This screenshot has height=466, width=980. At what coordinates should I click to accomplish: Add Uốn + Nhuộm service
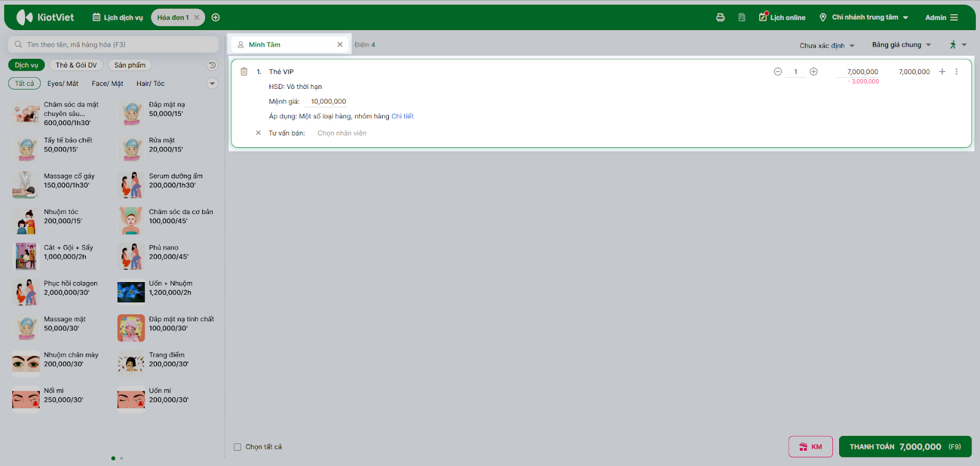pos(165,292)
